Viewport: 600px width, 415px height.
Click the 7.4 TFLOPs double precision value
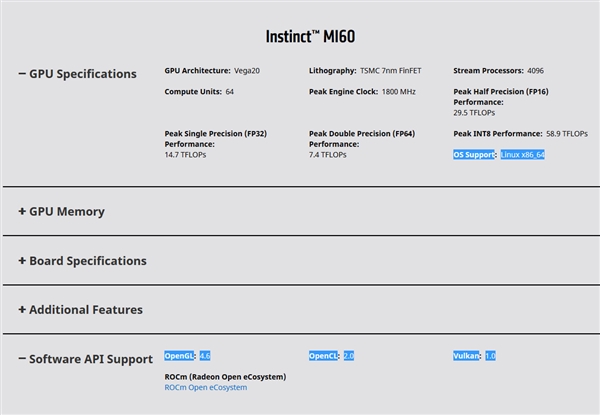coord(327,155)
